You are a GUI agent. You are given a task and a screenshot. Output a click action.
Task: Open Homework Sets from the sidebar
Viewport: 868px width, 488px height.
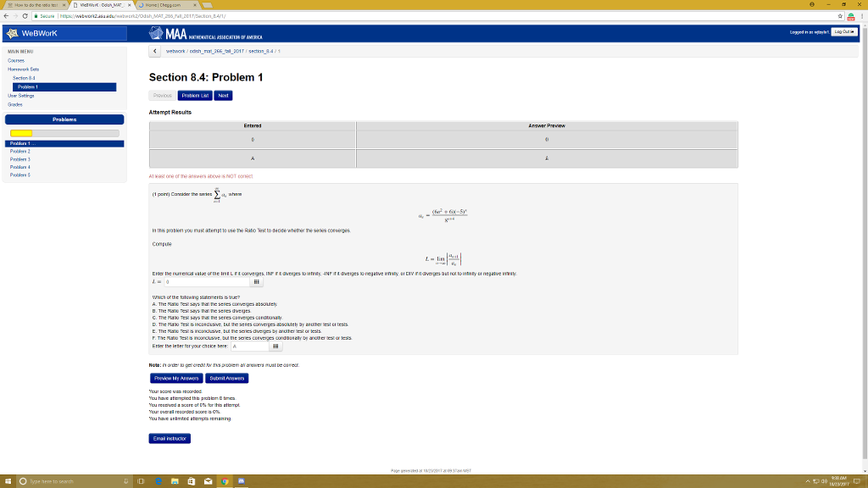click(24, 69)
